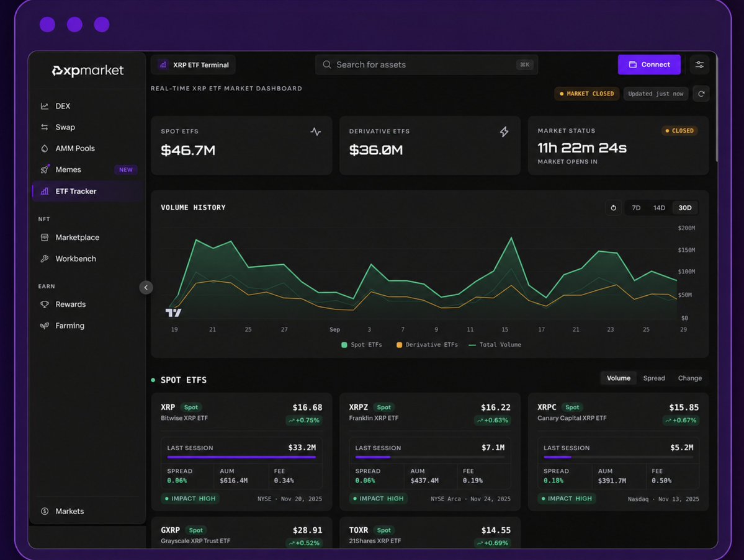Screen dimensions: 744x560
Task: Select the 30D chart range
Action: (x=684, y=208)
